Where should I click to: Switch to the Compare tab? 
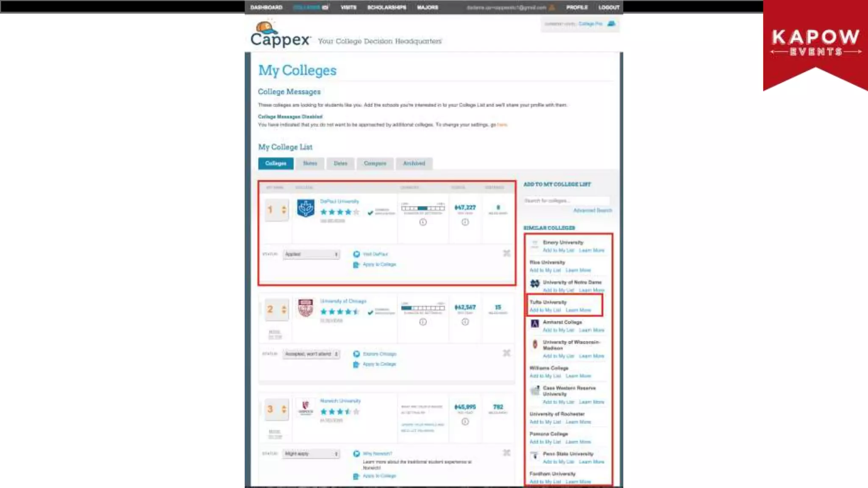pos(375,164)
